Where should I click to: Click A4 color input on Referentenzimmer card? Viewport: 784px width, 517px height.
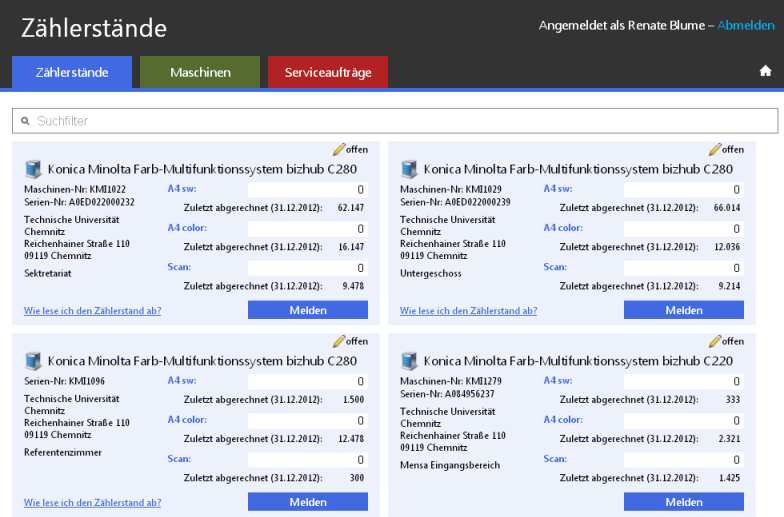click(x=307, y=420)
